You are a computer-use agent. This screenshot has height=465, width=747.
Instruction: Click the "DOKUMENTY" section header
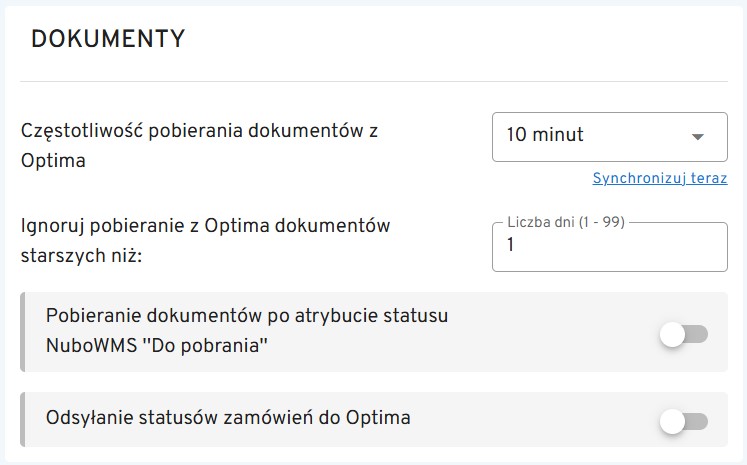[108, 39]
